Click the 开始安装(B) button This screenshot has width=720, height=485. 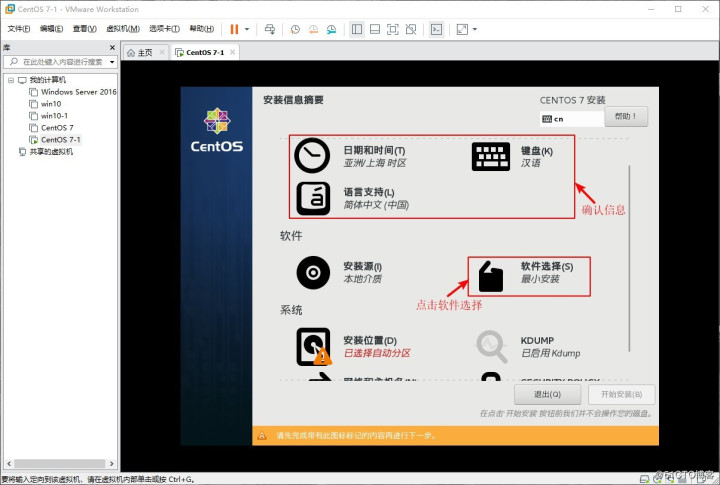click(x=621, y=395)
